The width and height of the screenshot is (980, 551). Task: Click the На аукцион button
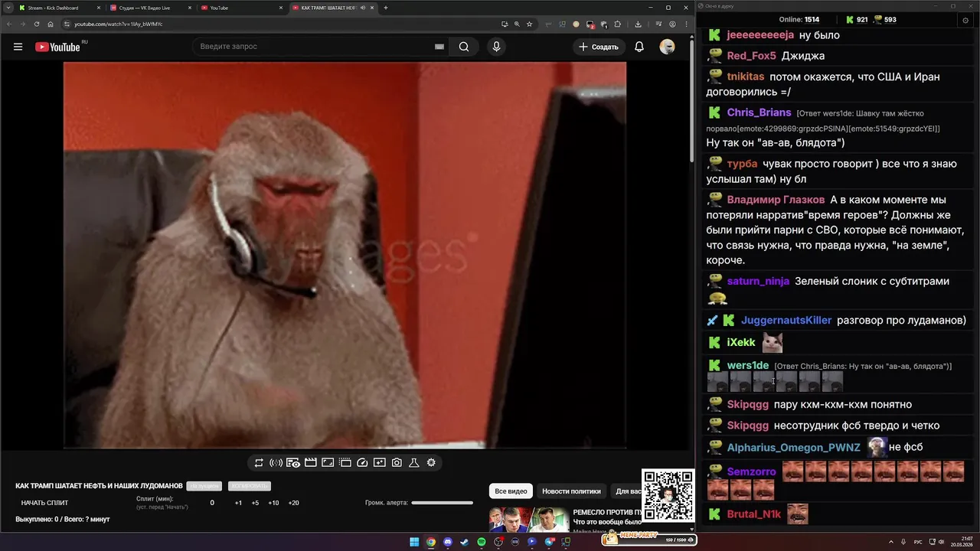(204, 486)
